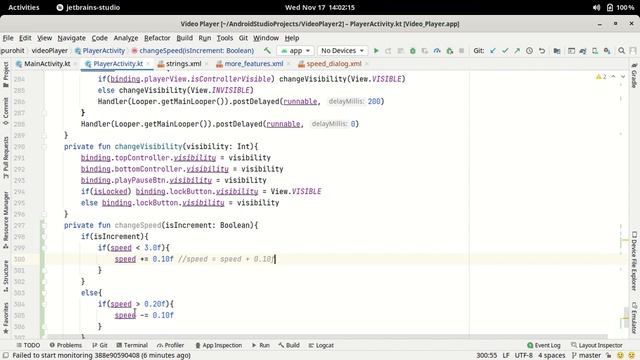Image resolution: width=640 pixels, height=360 pixels.
Task: Click the warnings count indicator in editor
Action: (x=601, y=77)
